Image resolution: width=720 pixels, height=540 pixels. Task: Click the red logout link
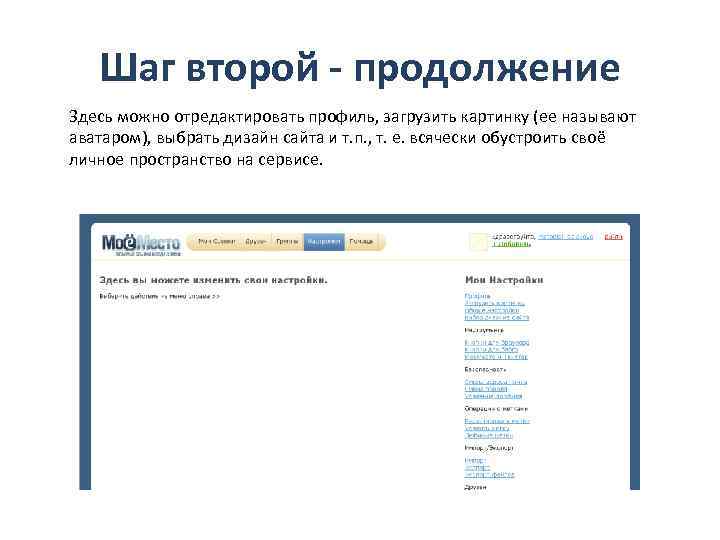(613, 236)
